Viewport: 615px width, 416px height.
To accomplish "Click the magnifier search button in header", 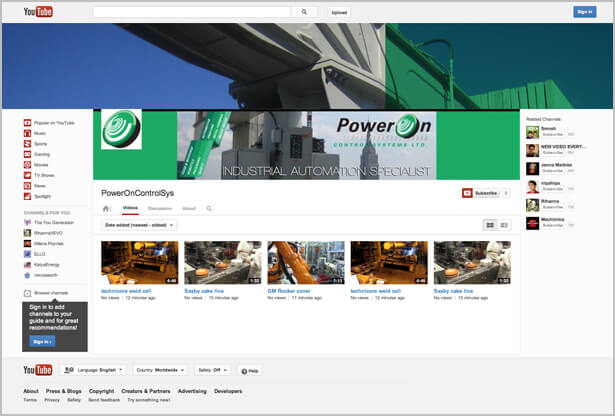I will point(304,12).
